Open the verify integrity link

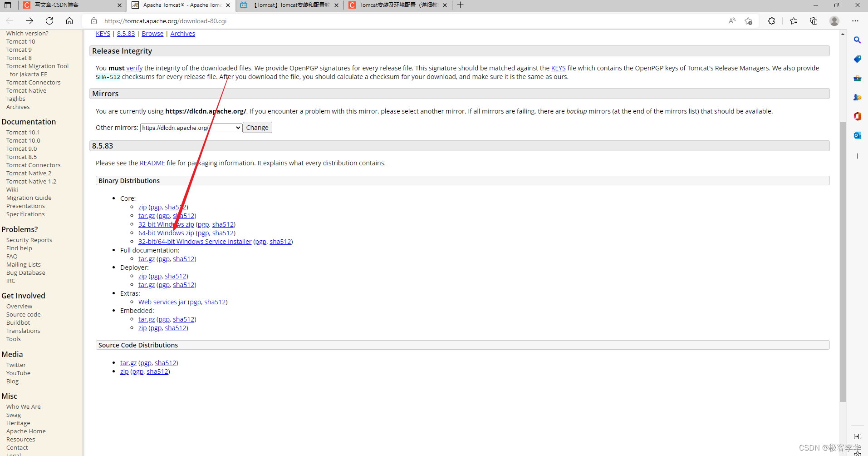(x=134, y=68)
